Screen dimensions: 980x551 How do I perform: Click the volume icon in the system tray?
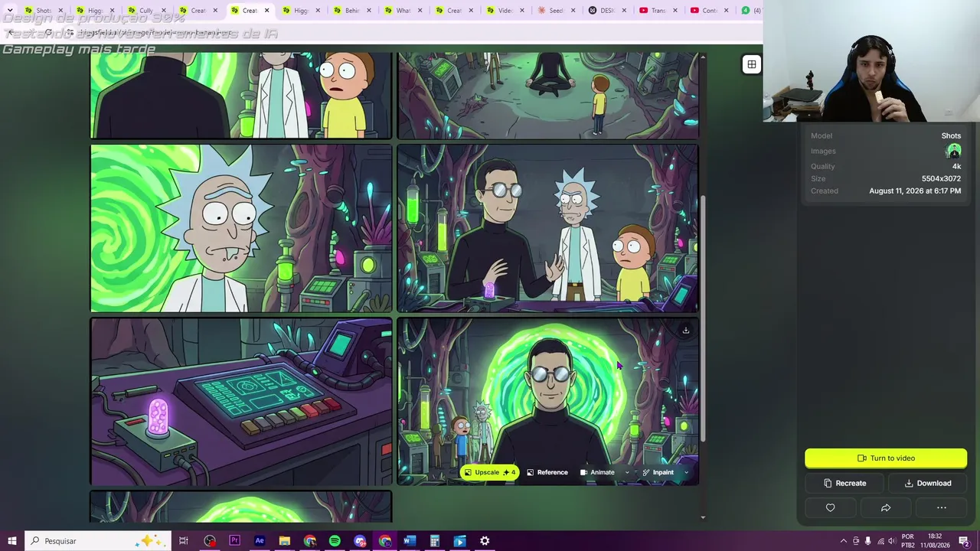click(x=891, y=541)
